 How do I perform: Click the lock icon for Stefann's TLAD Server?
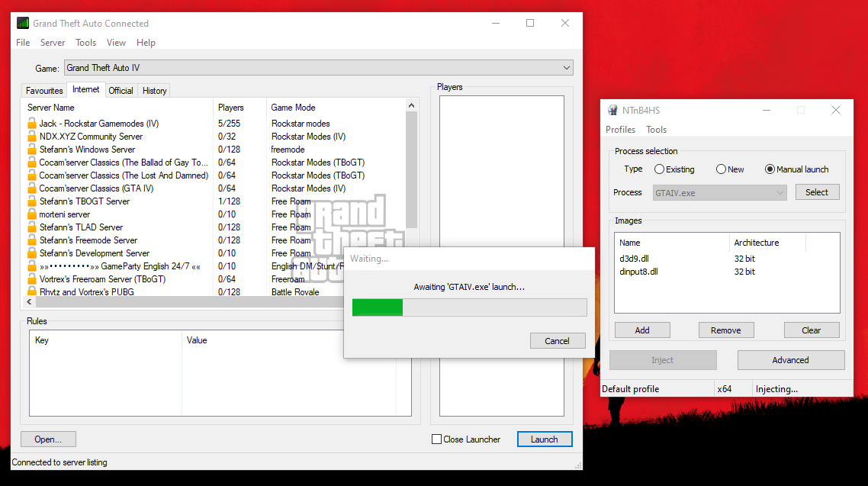(32, 227)
